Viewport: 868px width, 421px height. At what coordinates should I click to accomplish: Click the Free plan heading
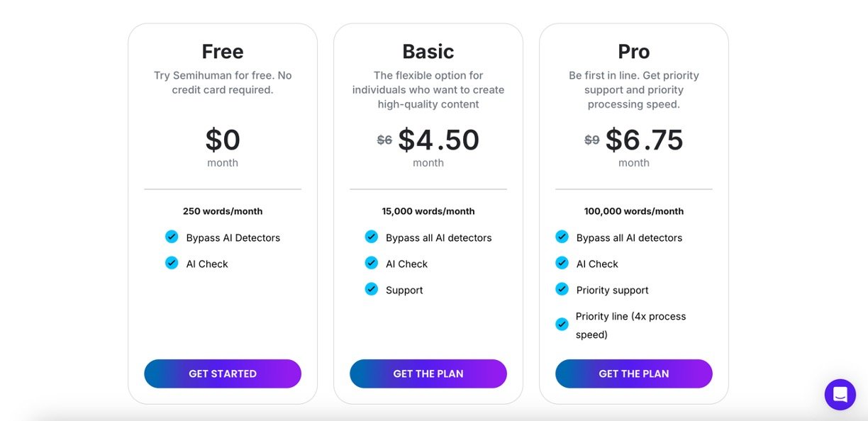[223, 52]
